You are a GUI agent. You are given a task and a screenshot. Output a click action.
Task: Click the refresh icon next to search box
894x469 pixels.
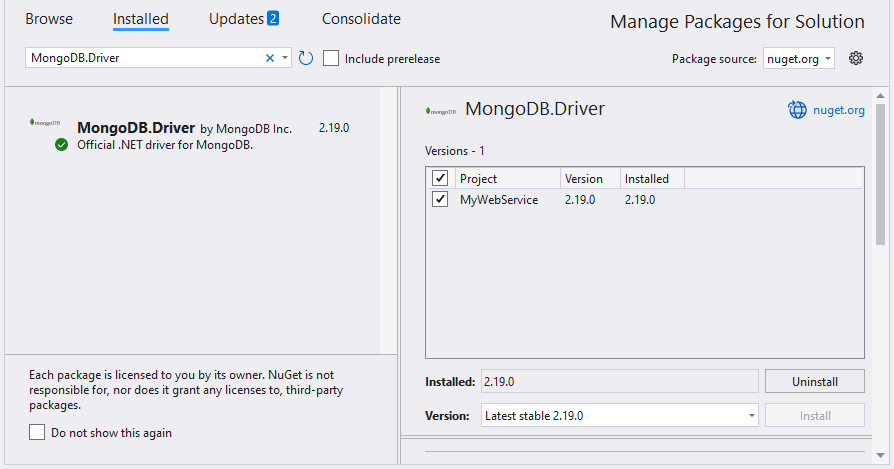pos(306,59)
